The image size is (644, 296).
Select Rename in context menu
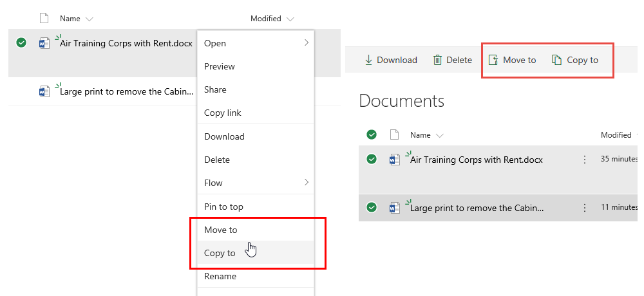coord(220,276)
